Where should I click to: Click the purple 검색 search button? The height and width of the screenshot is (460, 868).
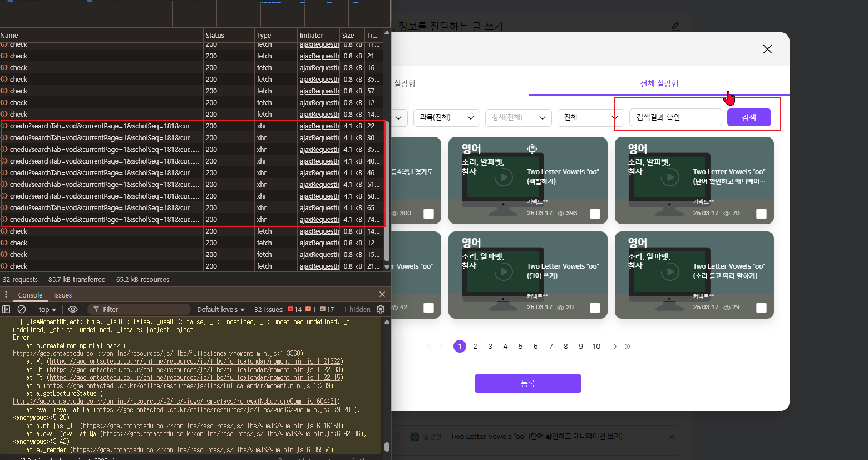tap(748, 117)
